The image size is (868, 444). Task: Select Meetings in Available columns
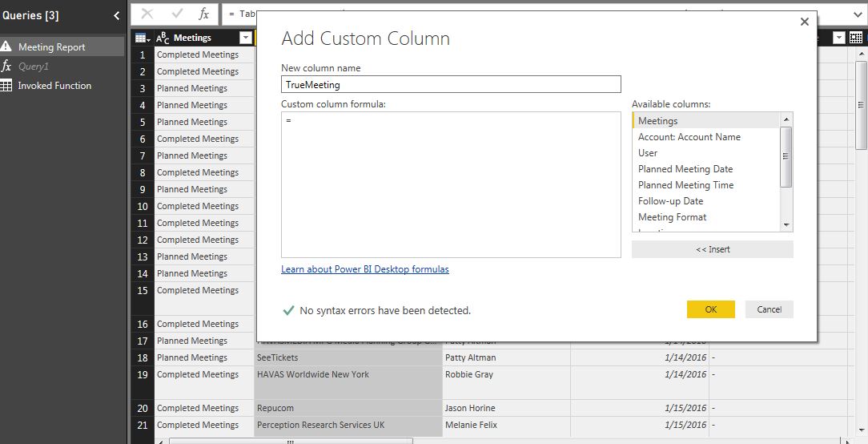click(705, 121)
